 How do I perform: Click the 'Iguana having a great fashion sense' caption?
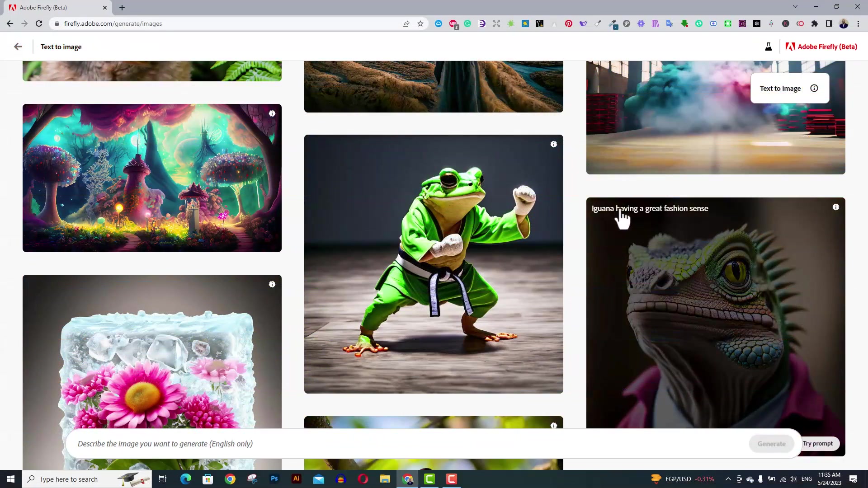point(650,208)
